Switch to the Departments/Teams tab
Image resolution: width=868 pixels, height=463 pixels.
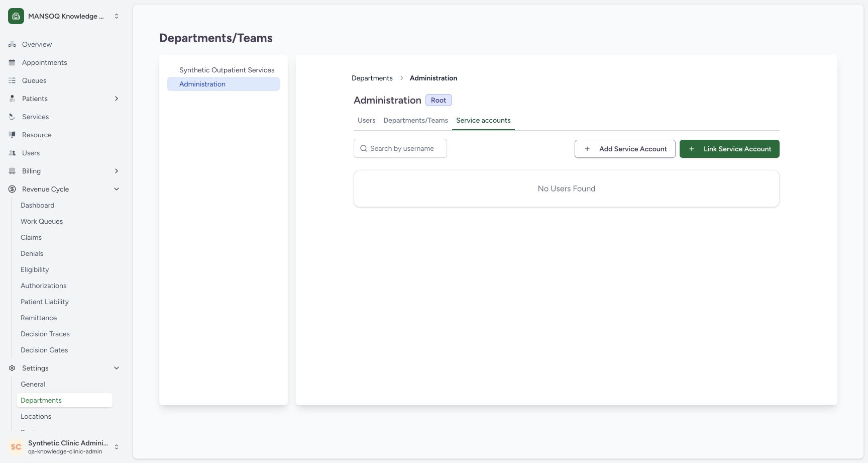click(x=415, y=121)
